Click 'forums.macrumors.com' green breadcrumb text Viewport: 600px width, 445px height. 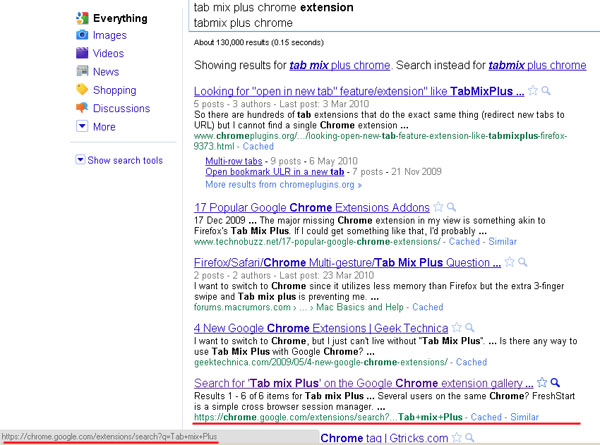242,307
